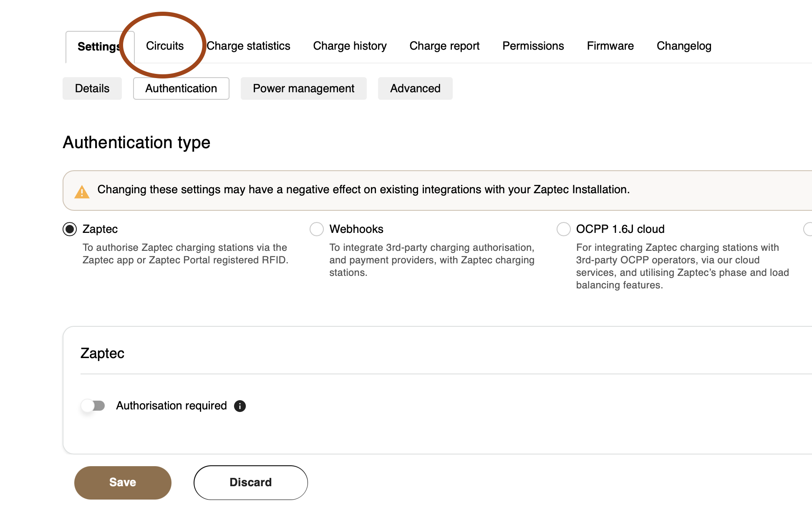
Task: Click the orange warning triangle icon
Action: point(82,192)
